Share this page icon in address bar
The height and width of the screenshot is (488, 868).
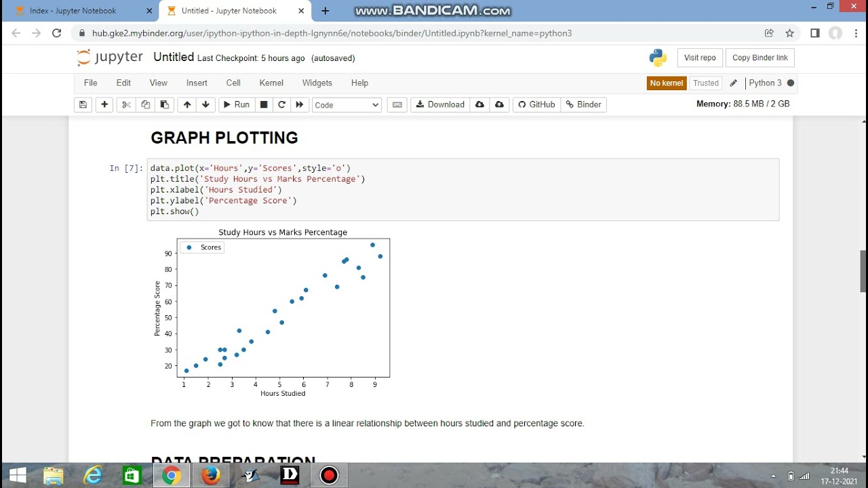tap(769, 33)
